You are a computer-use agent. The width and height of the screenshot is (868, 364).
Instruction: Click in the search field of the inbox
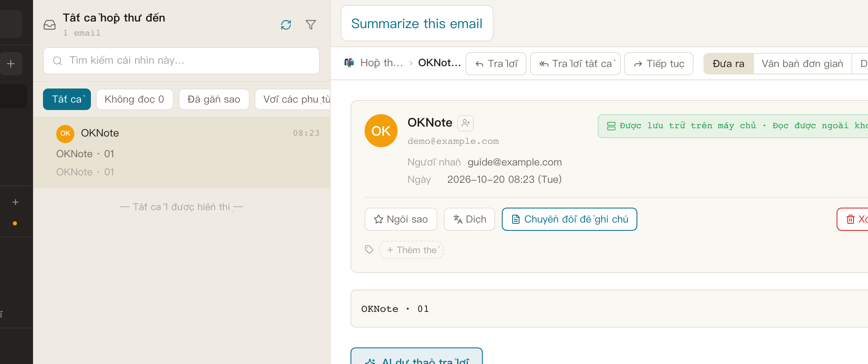(x=181, y=61)
